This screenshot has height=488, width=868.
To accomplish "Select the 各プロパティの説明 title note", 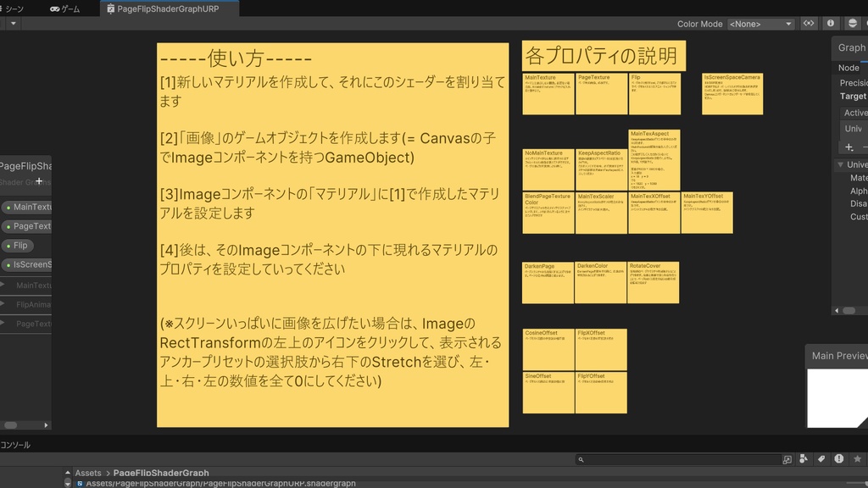I will 604,55.
